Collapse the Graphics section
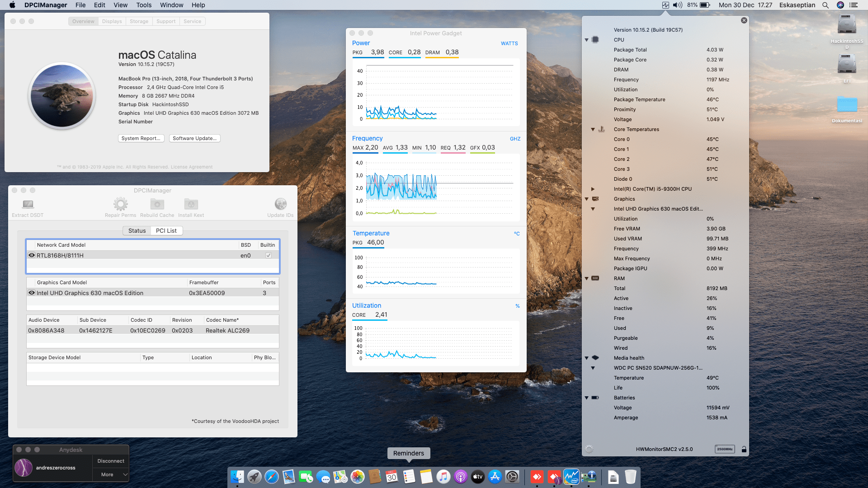 [x=587, y=199]
